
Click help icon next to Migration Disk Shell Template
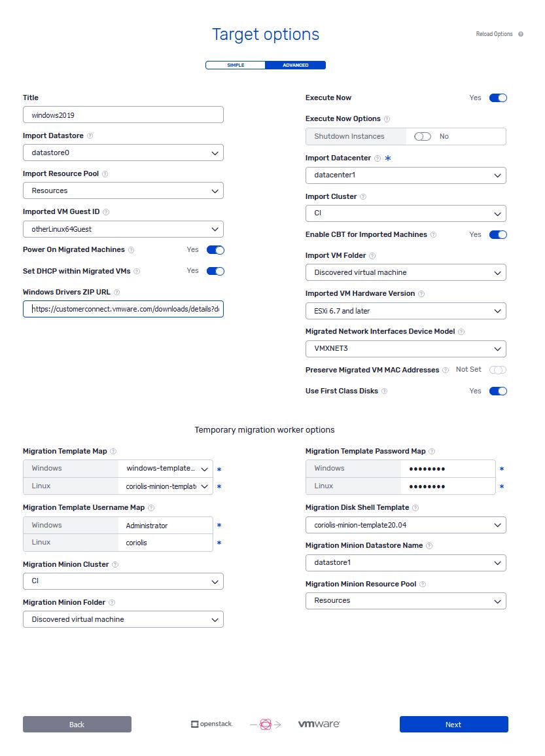coord(415,508)
